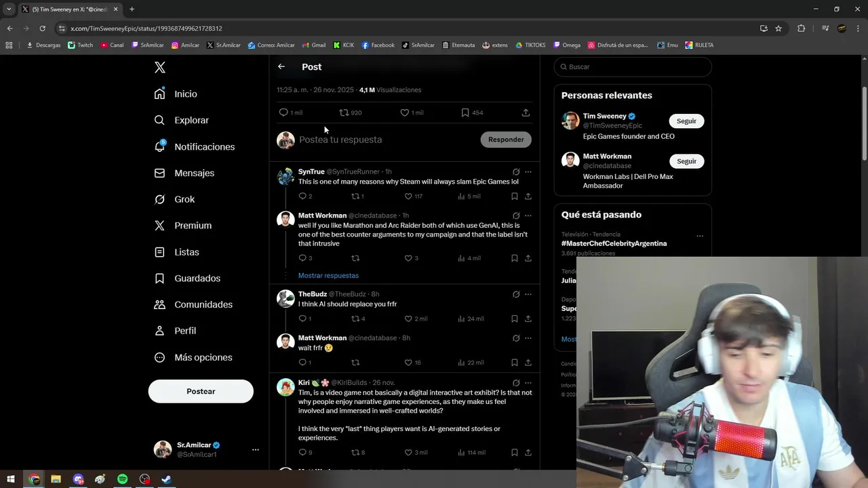This screenshot has height=488, width=868.
Task: Open more options on Matt Workman's Marathon reply
Action: click(528, 216)
